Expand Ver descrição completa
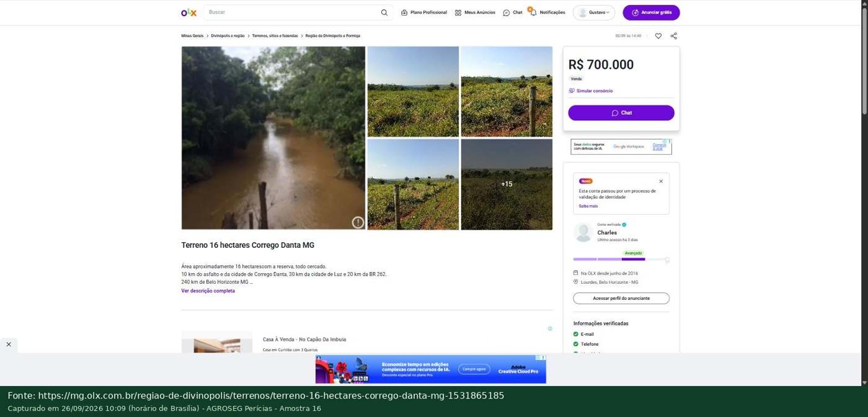Image resolution: width=868 pixels, height=417 pixels. [x=208, y=291]
